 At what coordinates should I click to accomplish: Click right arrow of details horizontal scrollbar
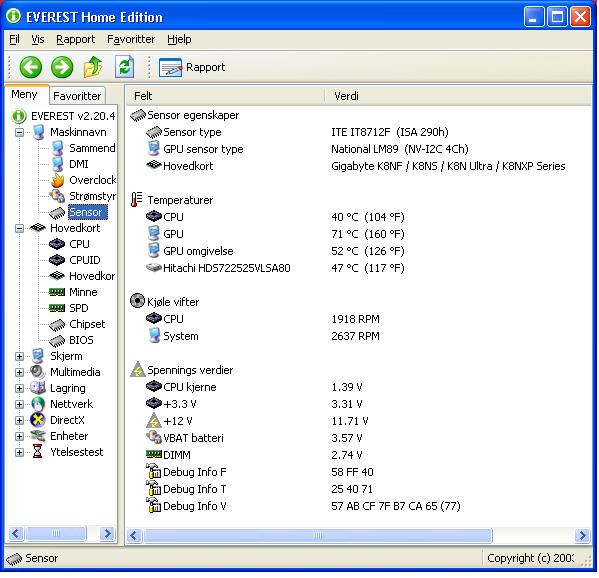582,535
